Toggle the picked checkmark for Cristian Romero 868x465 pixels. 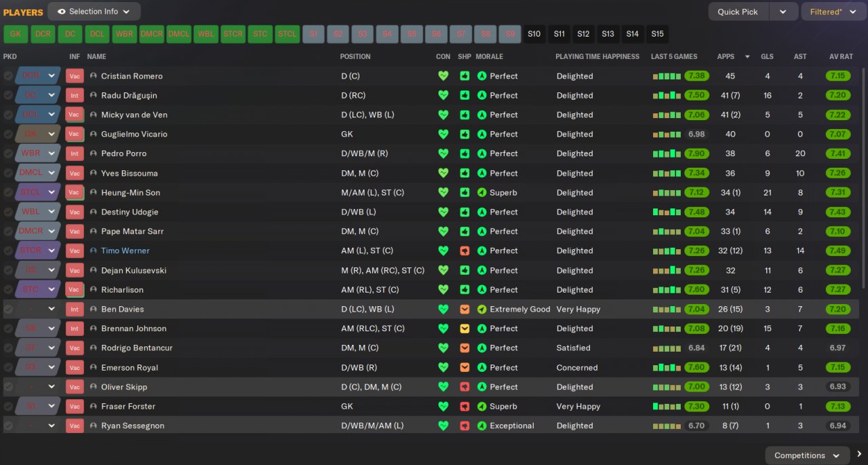[x=8, y=76]
